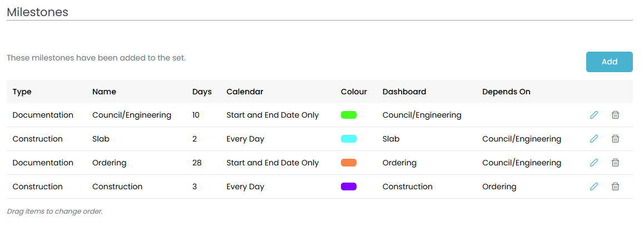Delete the Slab milestone trash icon
Viewport: 644px width, 227px height.
(x=615, y=139)
